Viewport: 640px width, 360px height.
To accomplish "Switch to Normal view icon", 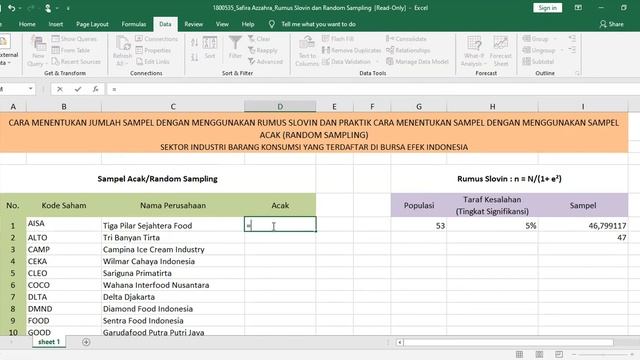I will tap(519, 354).
